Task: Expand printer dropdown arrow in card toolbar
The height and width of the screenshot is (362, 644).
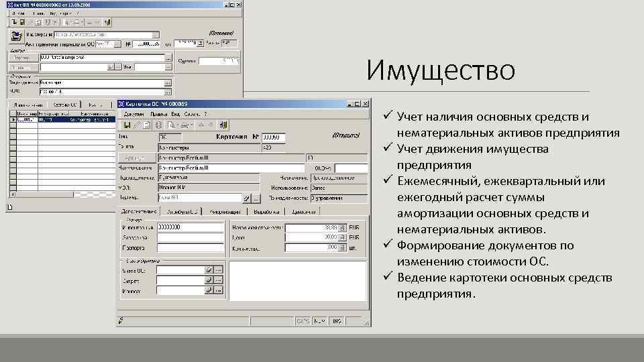Action: (191, 125)
